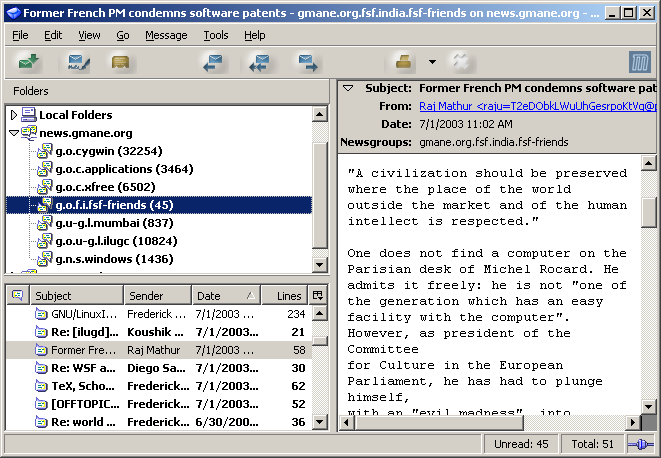Open the dropdown arrow next to Print
Viewport: 661px width, 458px height.
click(x=432, y=63)
